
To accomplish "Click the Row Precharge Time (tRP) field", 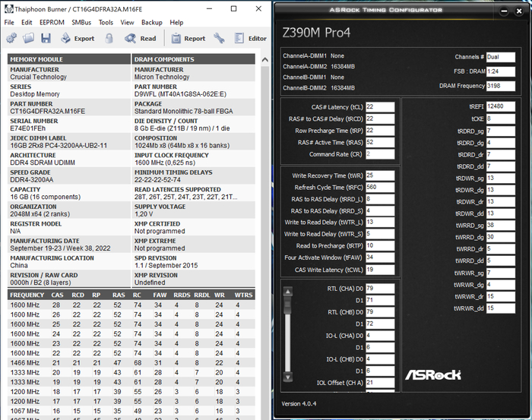I will click(380, 131).
